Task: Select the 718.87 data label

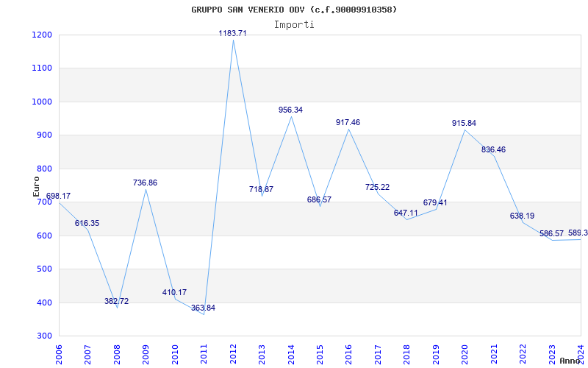Action: [x=262, y=189]
